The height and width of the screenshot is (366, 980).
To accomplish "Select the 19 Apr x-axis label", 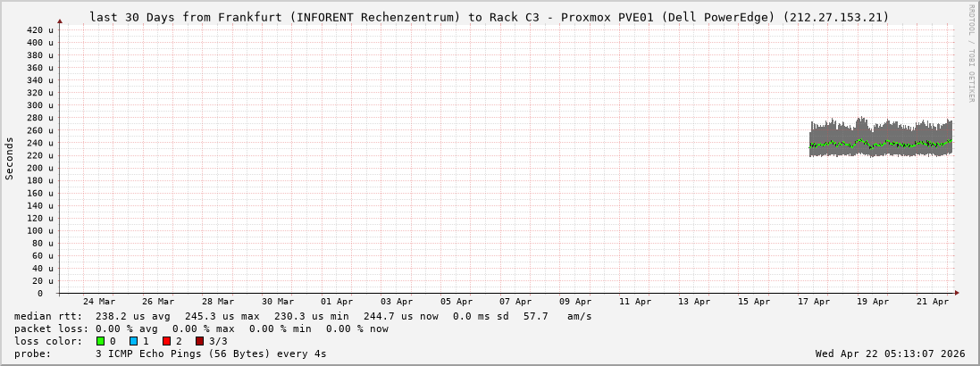I will (x=873, y=302).
